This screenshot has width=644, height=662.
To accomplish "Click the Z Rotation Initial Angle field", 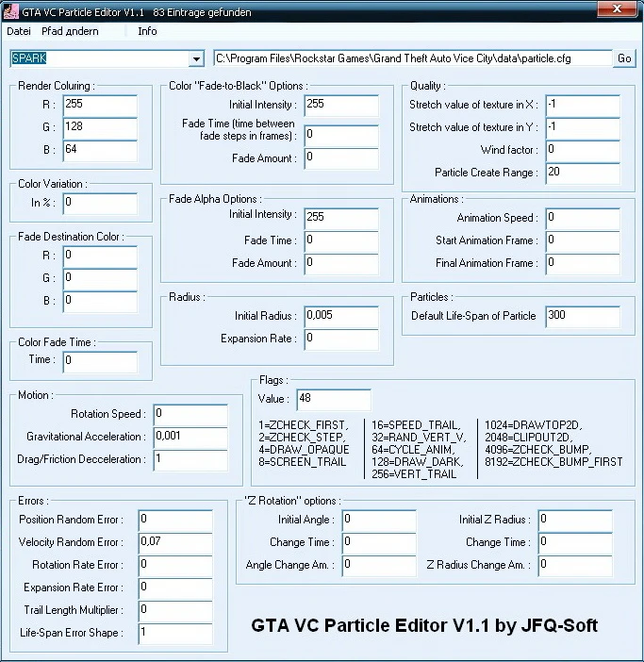I will (x=379, y=521).
